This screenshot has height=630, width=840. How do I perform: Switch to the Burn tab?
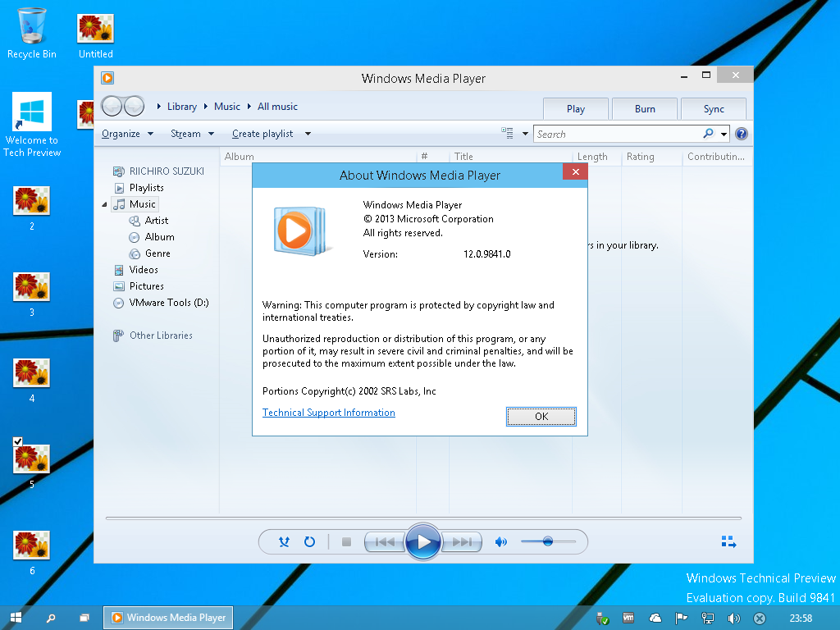pos(645,109)
